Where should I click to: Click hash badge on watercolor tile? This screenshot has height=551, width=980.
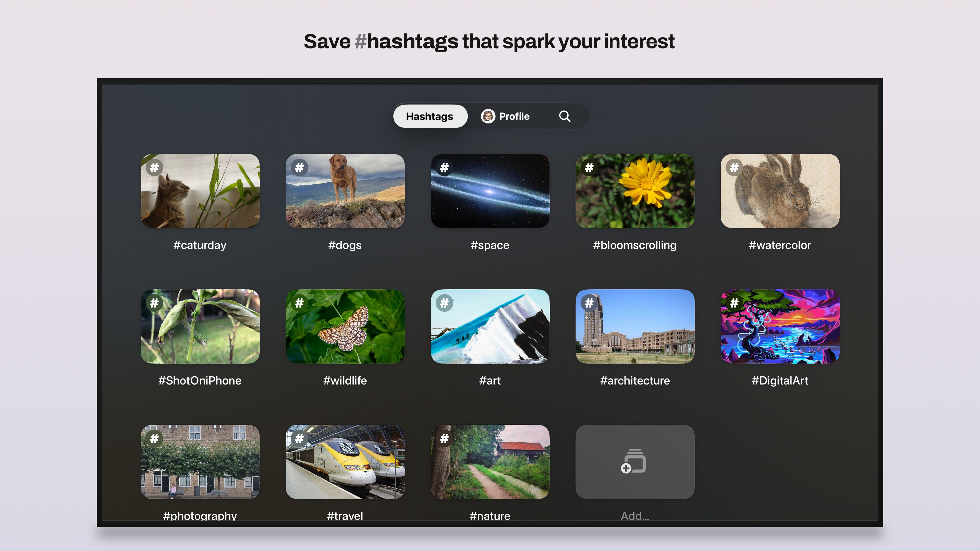click(734, 168)
